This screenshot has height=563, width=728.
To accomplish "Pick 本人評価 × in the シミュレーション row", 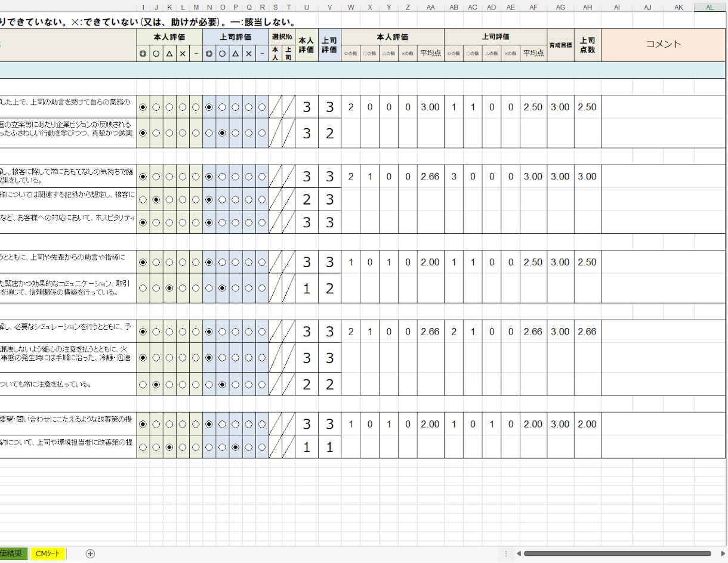I will [x=183, y=331].
